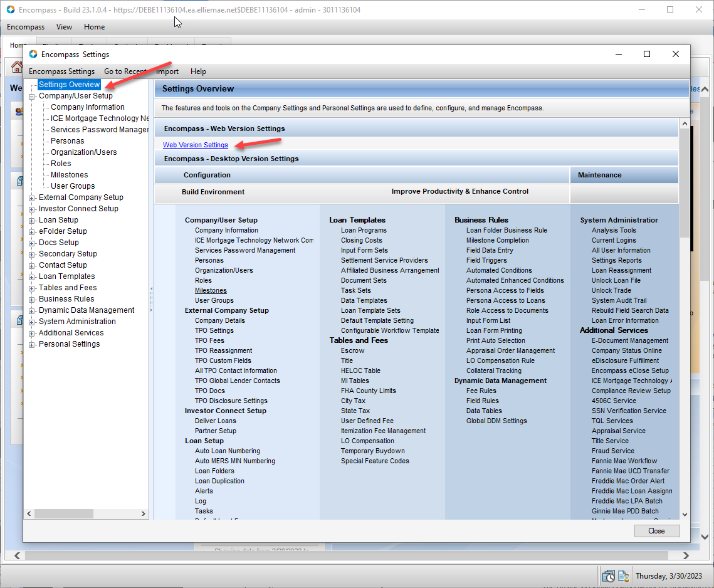The image size is (714, 588).
Task: Click the tree panel's right scroll arrow
Action: tap(144, 514)
